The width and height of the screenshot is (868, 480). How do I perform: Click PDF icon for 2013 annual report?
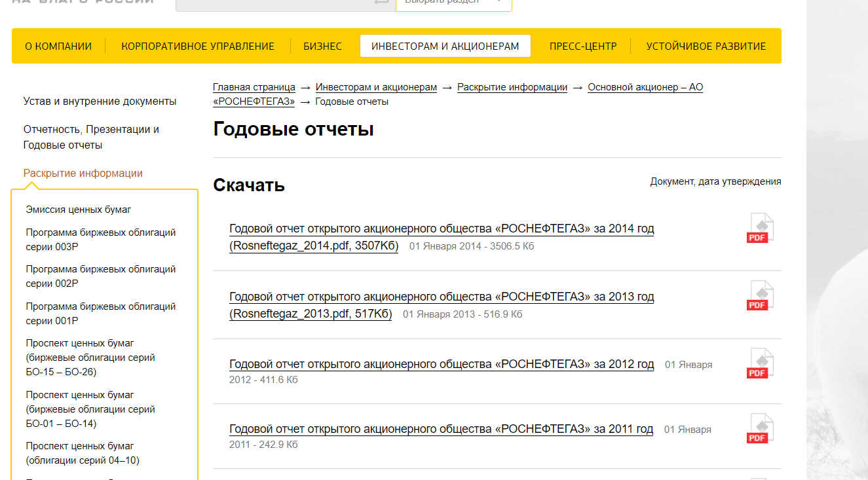click(x=760, y=296)
